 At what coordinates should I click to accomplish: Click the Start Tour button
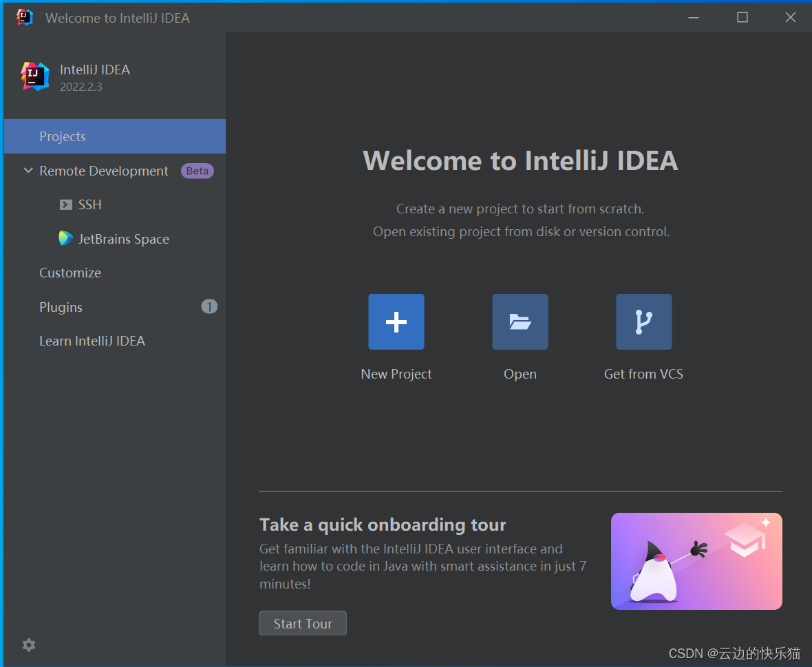click(x=303, y=623)
